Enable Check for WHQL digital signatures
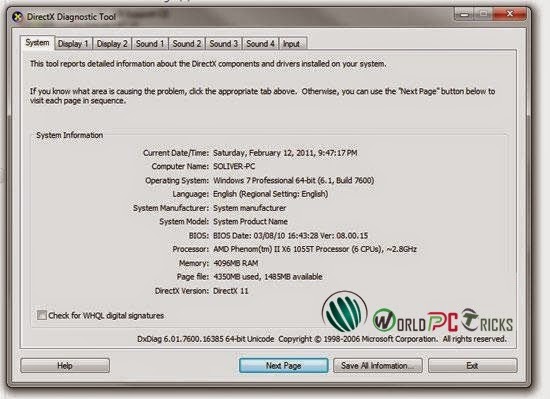Viewport: 550px width, 399px height. 42,315
